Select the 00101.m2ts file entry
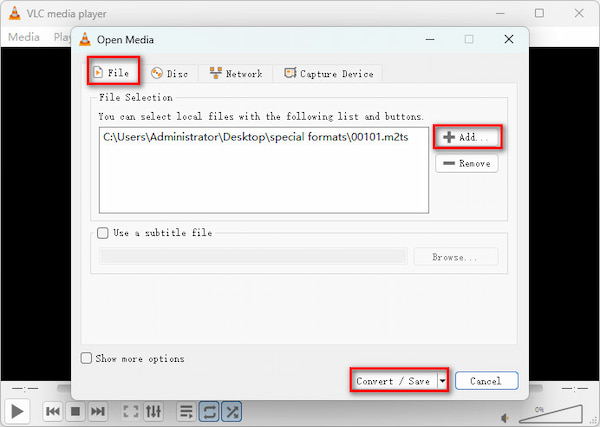The image size is (600, 427). [256, 137]
